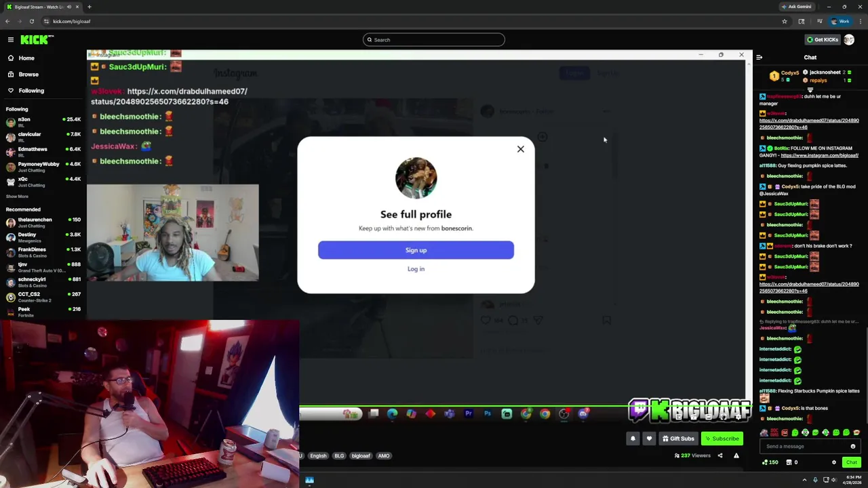Open Edmatthews channel in sidebar

click(43, 152)
